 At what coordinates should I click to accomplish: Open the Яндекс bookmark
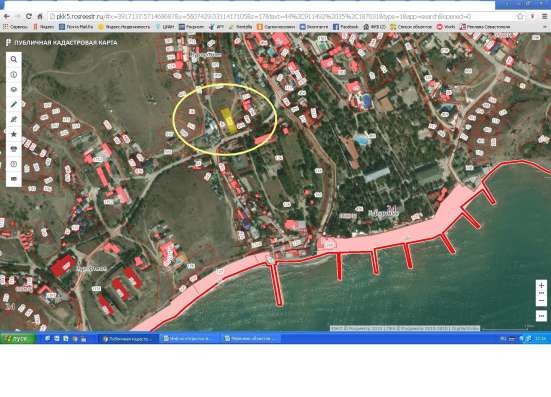(44, 27)
